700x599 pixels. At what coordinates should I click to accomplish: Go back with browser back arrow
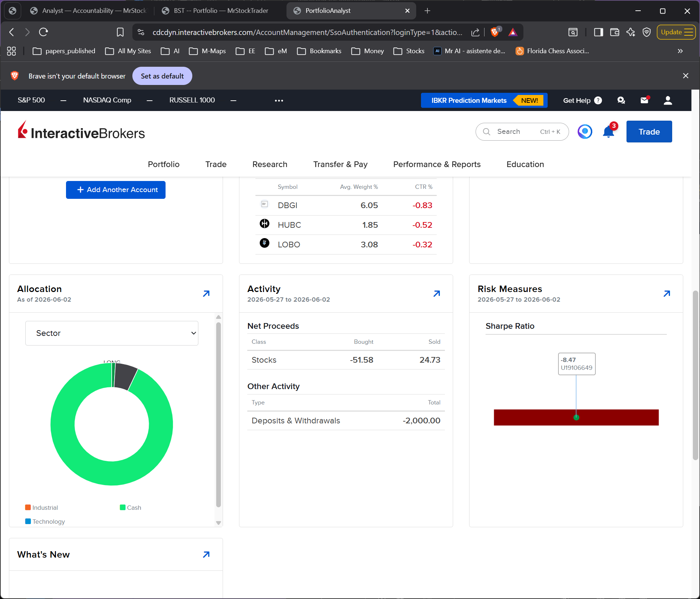click(x=12, y=32)
